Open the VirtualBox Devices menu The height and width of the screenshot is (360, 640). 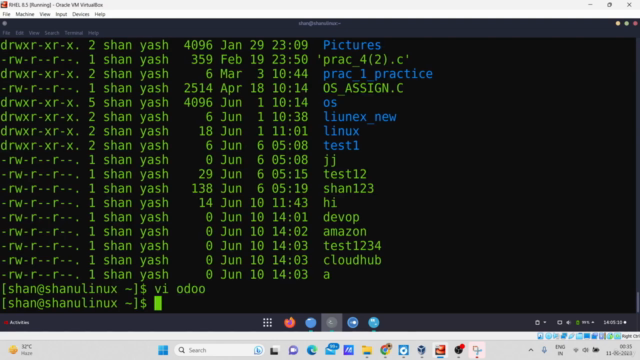81,14
